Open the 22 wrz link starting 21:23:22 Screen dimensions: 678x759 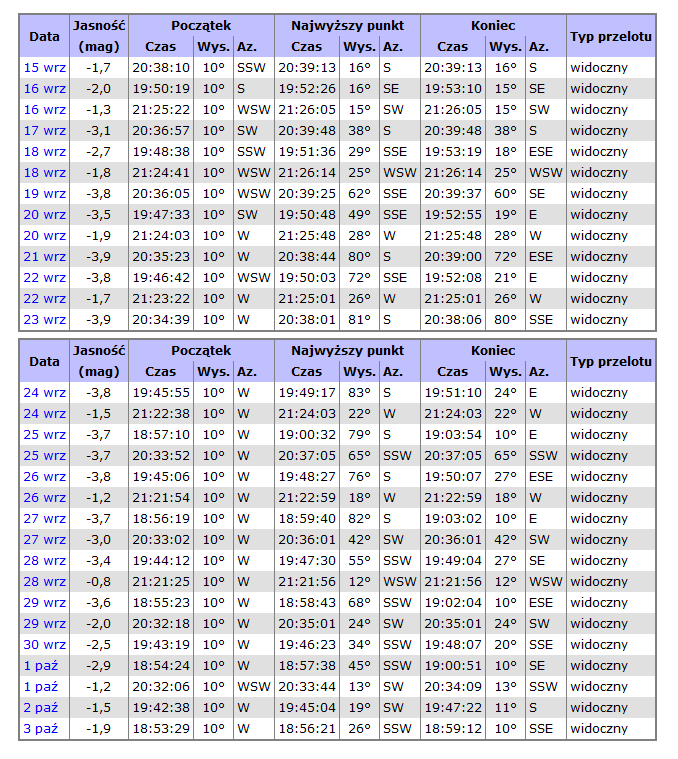(x=45, y=299)
